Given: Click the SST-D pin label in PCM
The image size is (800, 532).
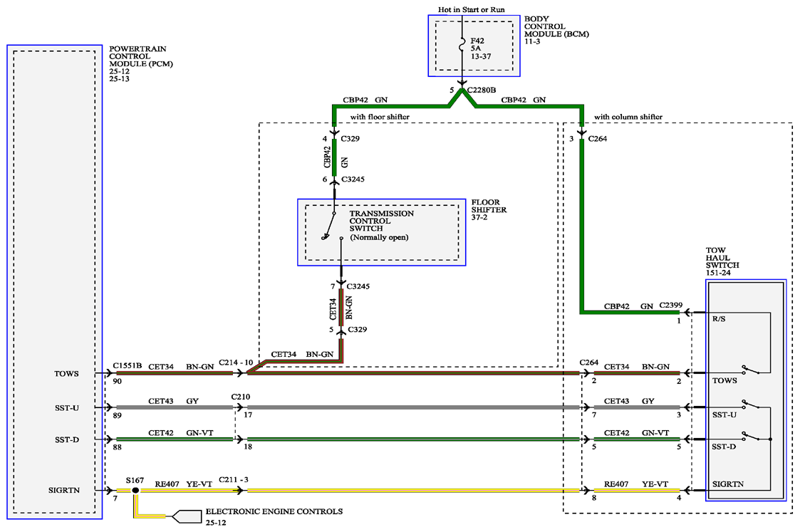Looking at the screenshot, I should tap(67, 439).
